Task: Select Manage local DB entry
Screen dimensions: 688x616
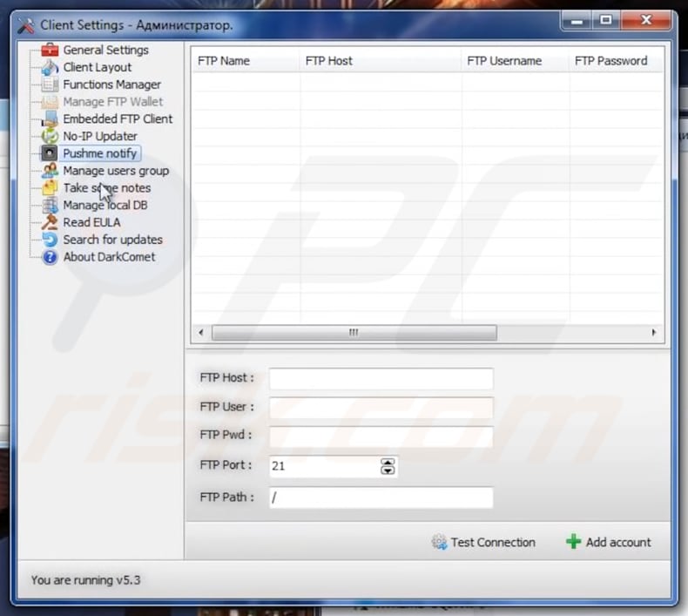Action: pos(105,206)
